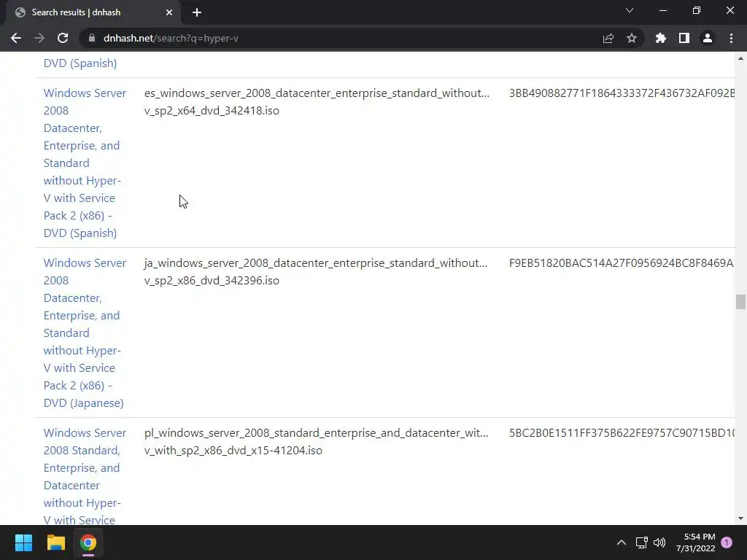Open the clock showing 5:54 PM

[695, 542]
